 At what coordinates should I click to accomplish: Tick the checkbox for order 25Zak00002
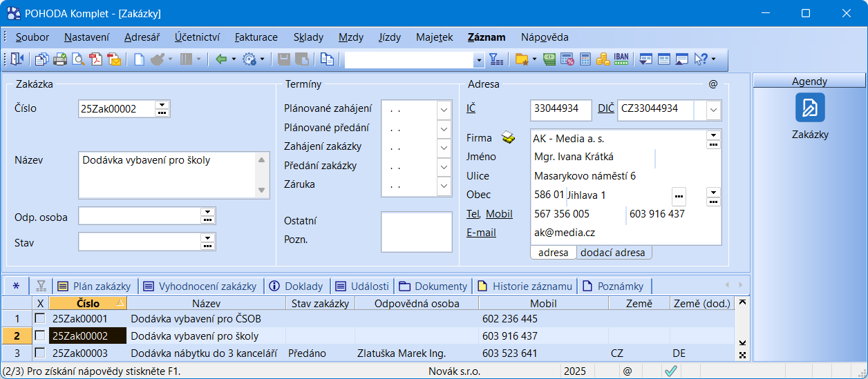(40, 336)
